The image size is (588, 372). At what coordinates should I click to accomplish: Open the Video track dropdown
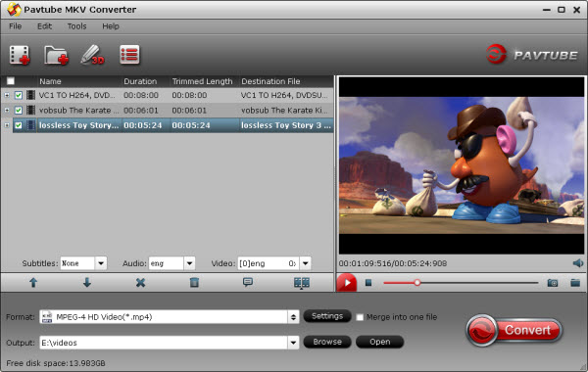click(305, 263)
